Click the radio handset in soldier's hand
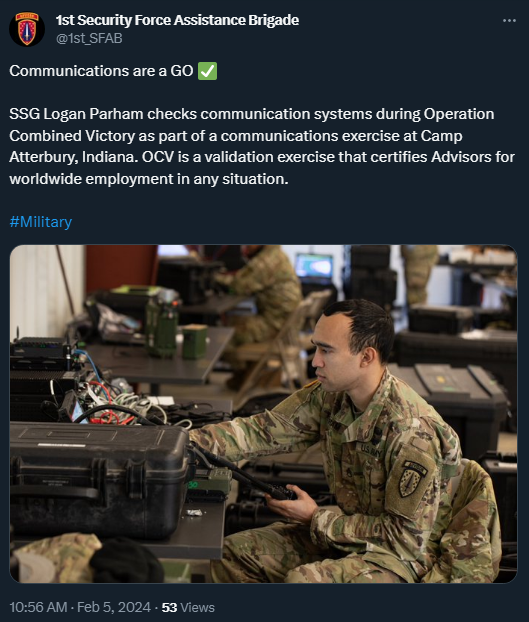The width and height of the screenshot is (529, 622). (x=278, y=491)
